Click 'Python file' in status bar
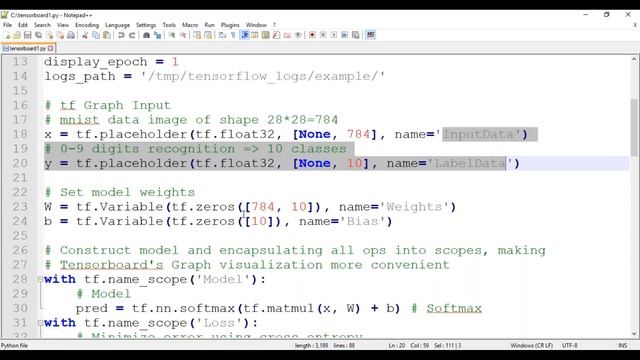 pyautogui.click(x=14, y=345)
